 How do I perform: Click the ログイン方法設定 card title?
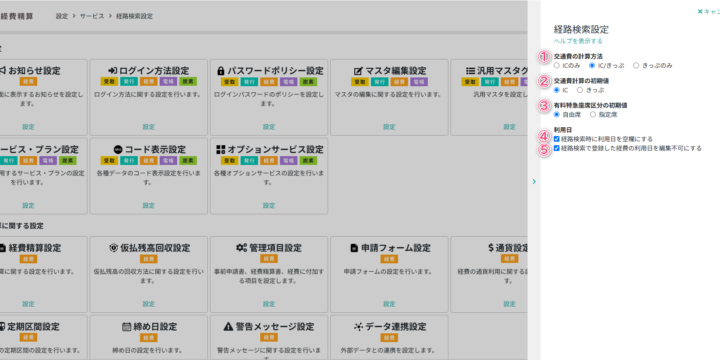pyautogui.click(x=154, y=71)
